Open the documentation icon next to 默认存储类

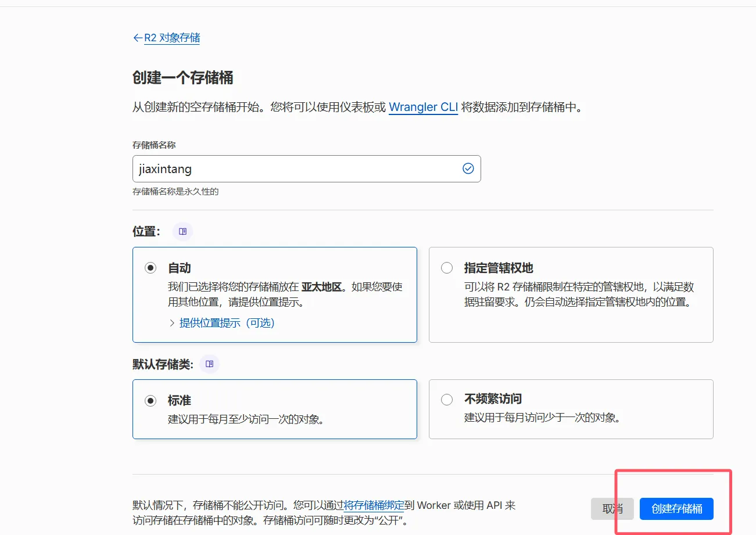[x=210, y=364]
